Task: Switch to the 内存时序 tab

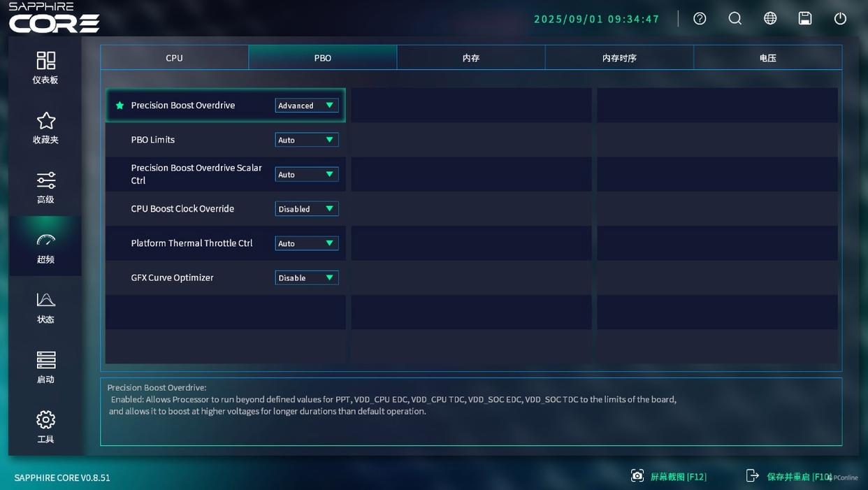Action: click(619, 58)
